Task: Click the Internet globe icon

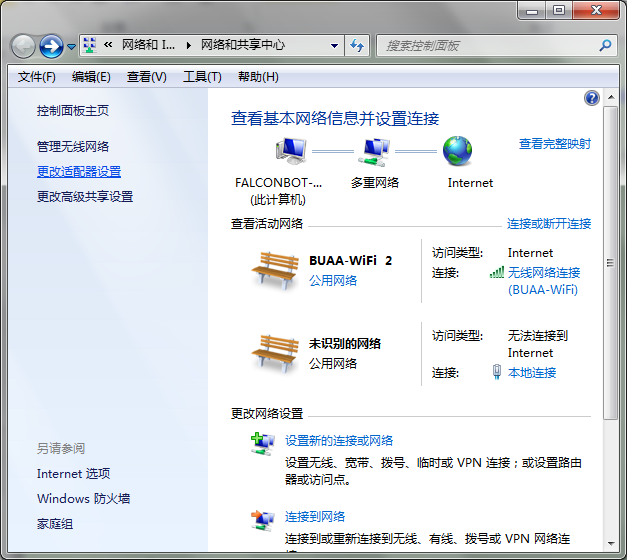Action: [457, 152]
